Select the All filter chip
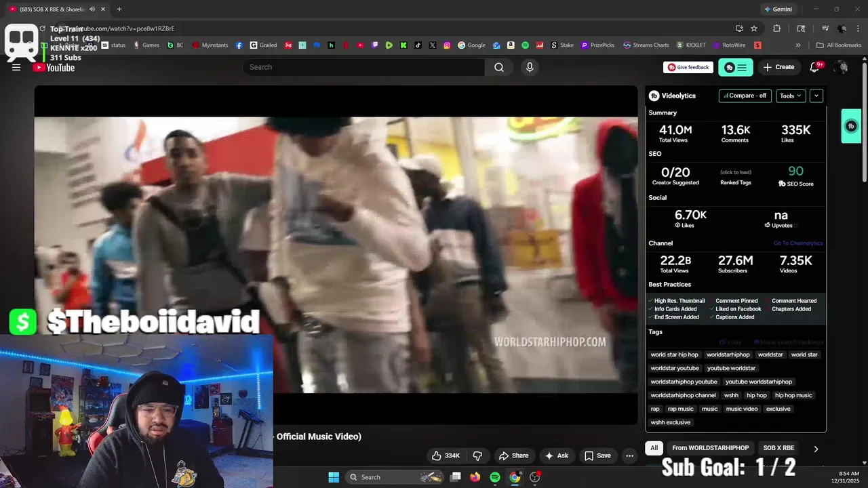The width and height of the screenshot is (868, 488). click(654, 448)
